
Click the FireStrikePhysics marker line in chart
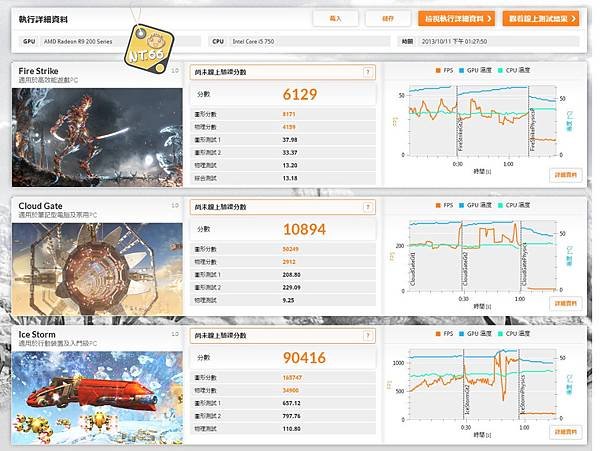point(530,121)
